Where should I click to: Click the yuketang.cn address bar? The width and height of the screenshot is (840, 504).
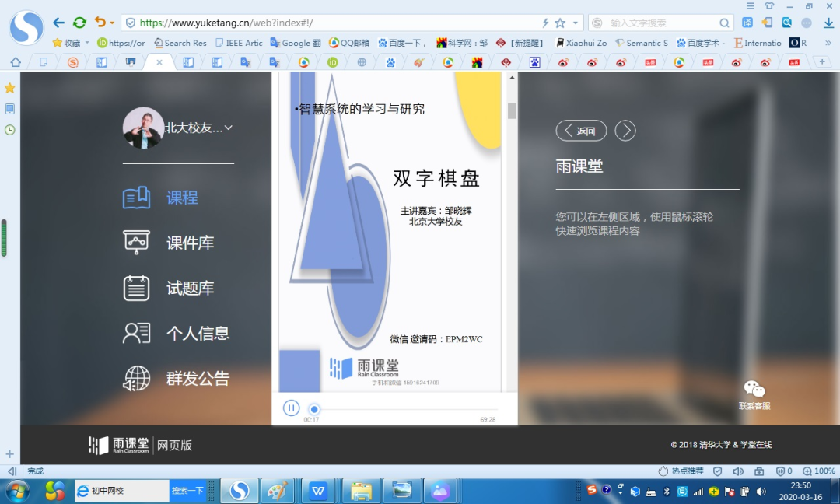(332, 23)
